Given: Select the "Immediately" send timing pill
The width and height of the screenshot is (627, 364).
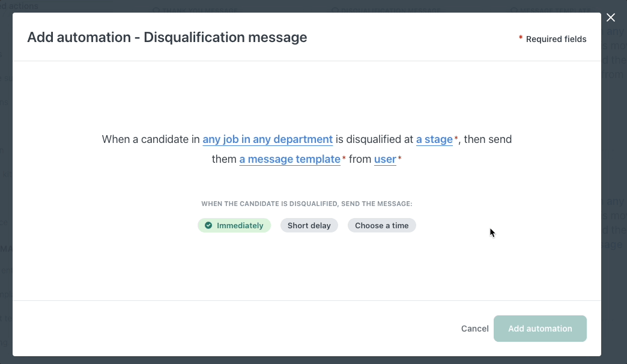Looking at the screenshot, I should [234, 225].
